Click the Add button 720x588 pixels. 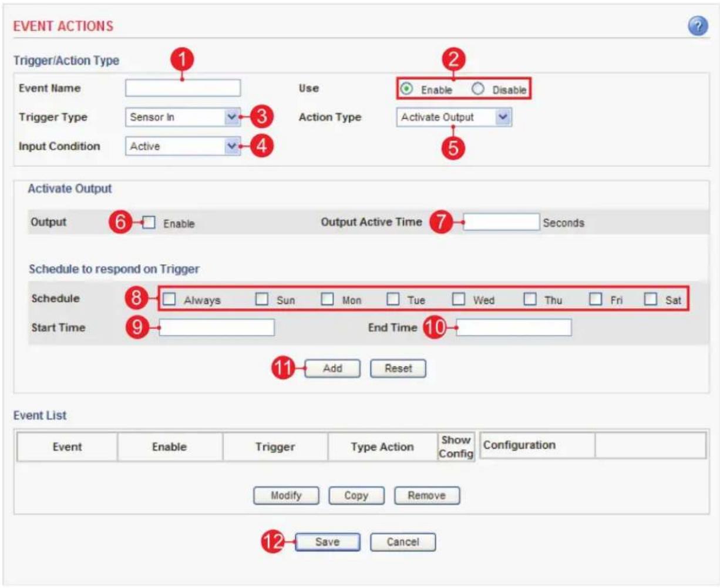point(332,369)
